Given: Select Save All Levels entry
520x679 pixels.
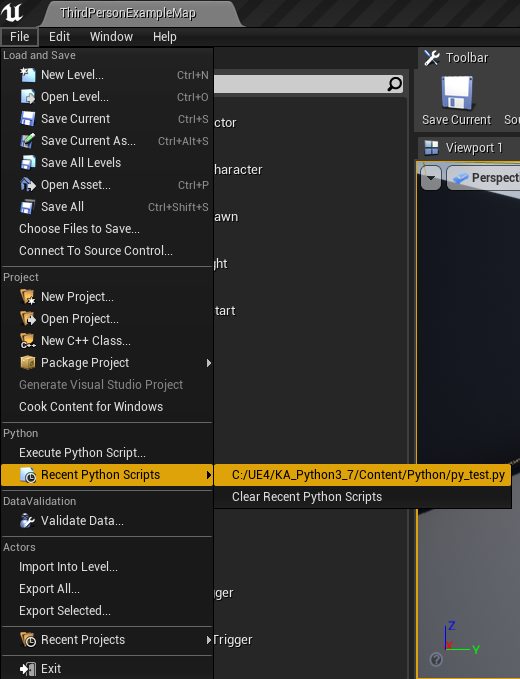Looking at the screenshot, I should 107,163.
